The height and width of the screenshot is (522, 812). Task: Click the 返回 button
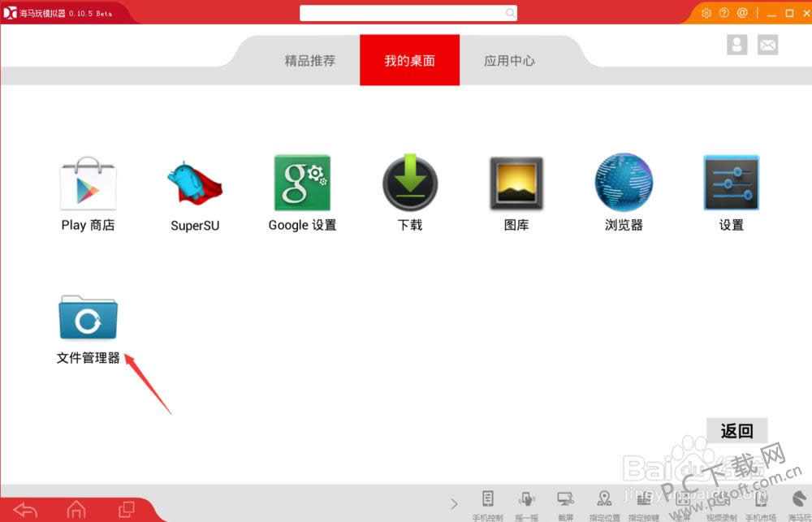coord(736,431)
